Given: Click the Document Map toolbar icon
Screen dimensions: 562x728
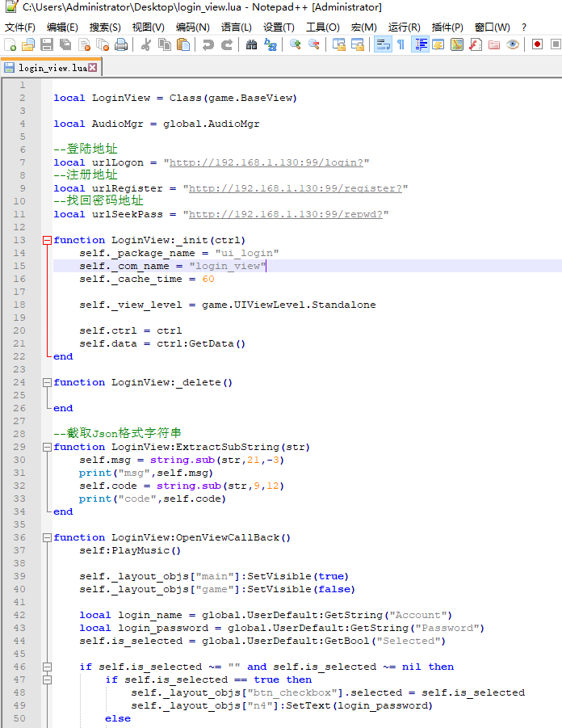Looking at the screenshot, I should coord(457,44).
